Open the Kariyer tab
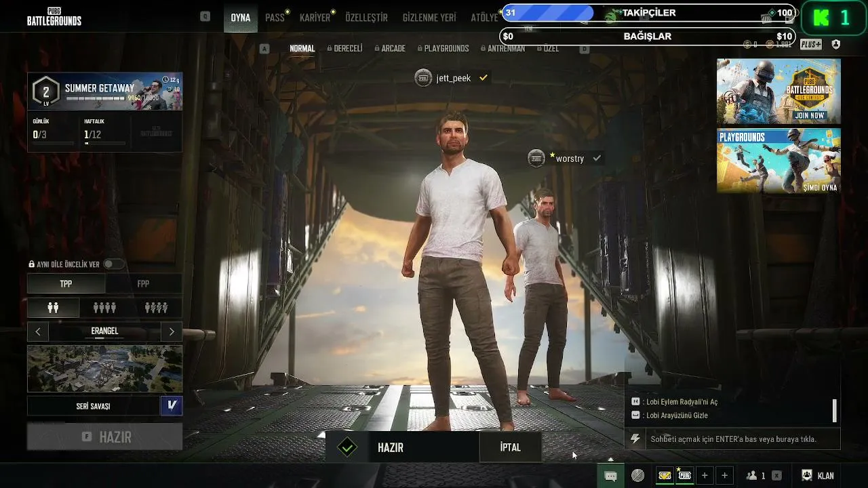Screen dimensions: 868x488 tap(315, 18)
